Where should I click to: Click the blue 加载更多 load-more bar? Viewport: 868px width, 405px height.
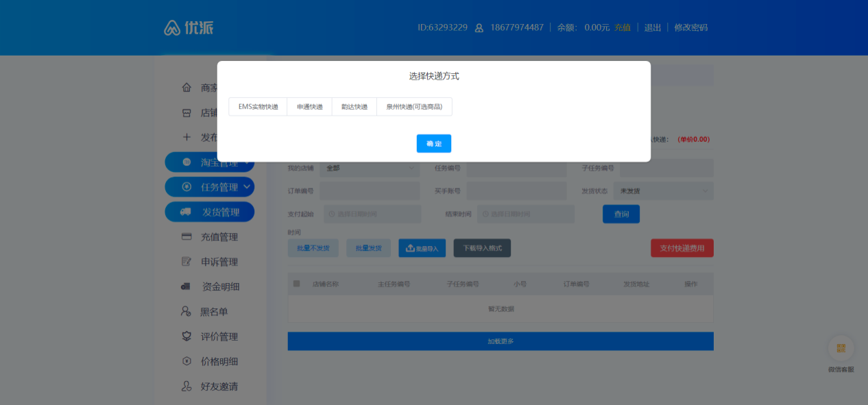pos(500,341)
